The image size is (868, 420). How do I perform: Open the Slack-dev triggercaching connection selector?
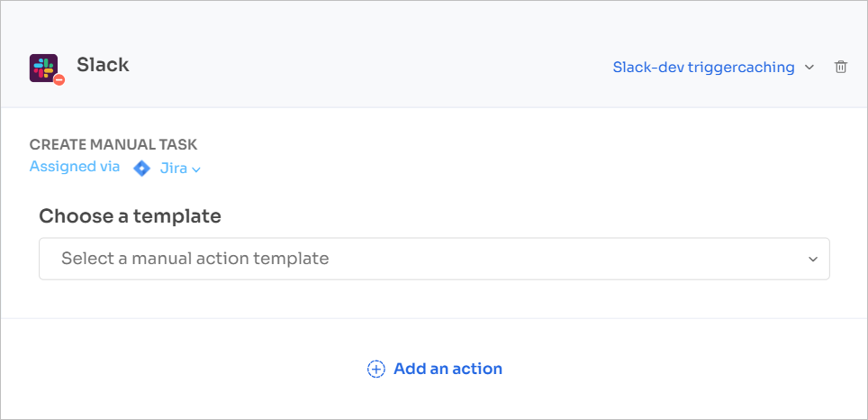[x=703, y=68]
